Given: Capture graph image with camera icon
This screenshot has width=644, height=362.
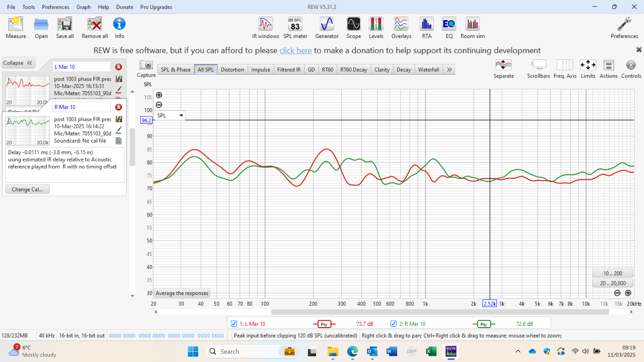Looking at the screenshot, I should tap(146, 65).
